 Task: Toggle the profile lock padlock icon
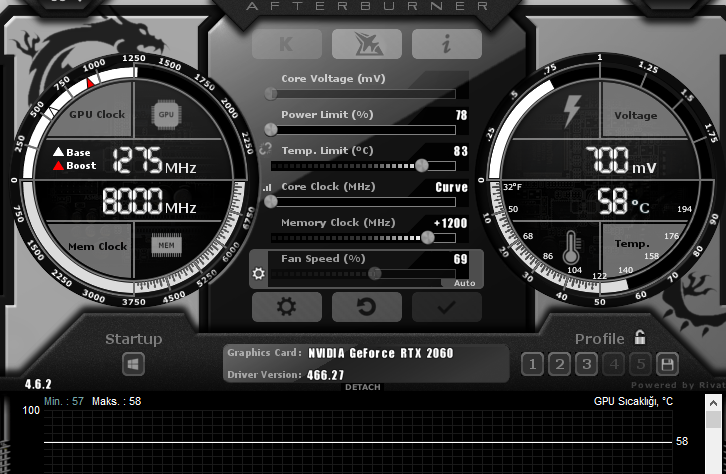pyautogui.click(x=640, y=337)
